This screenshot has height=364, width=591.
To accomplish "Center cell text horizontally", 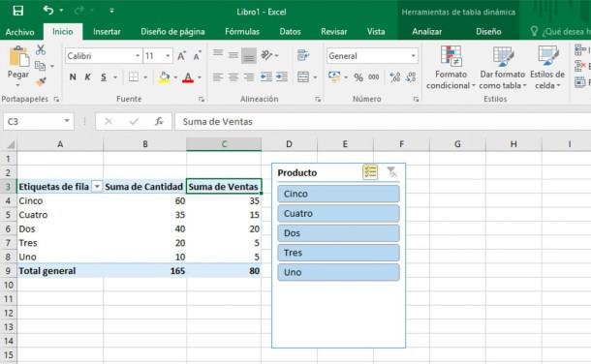I will click(x=233, y=77).
